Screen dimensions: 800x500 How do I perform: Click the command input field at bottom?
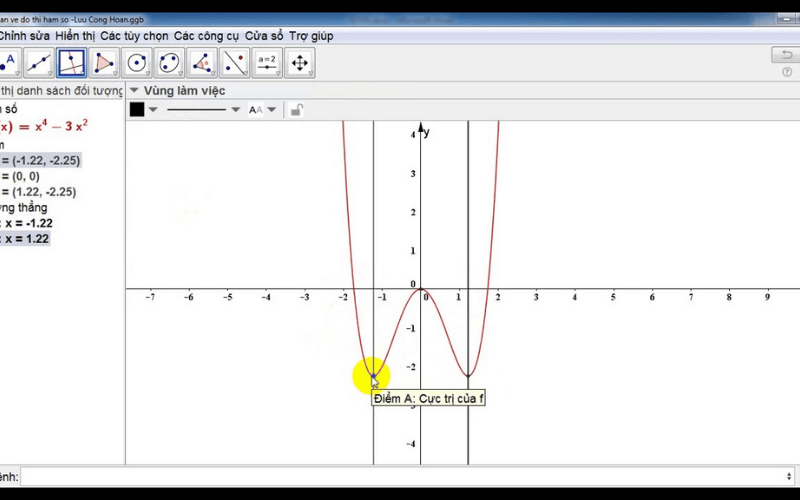(x=400, y=477)
